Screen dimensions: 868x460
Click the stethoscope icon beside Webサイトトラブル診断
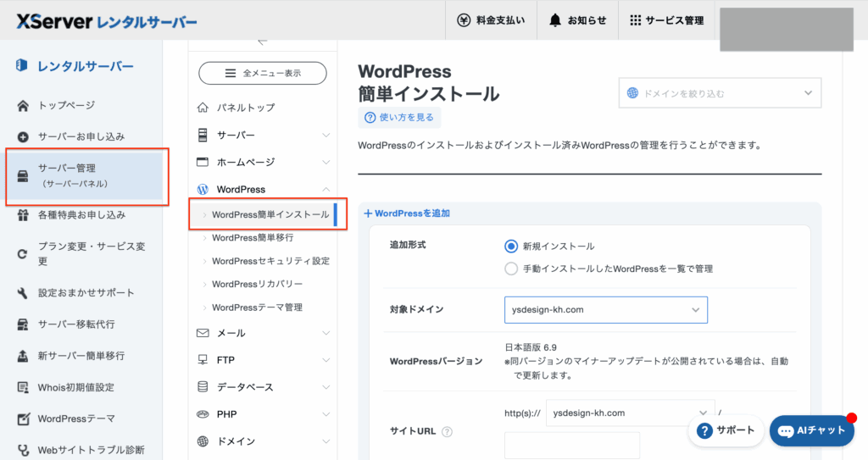click(x=23, y=451)
